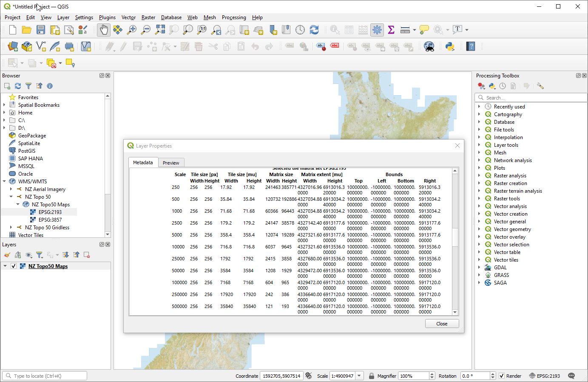
Task: Expand the Vector geometry toolbox group
Action: point(479,229)
